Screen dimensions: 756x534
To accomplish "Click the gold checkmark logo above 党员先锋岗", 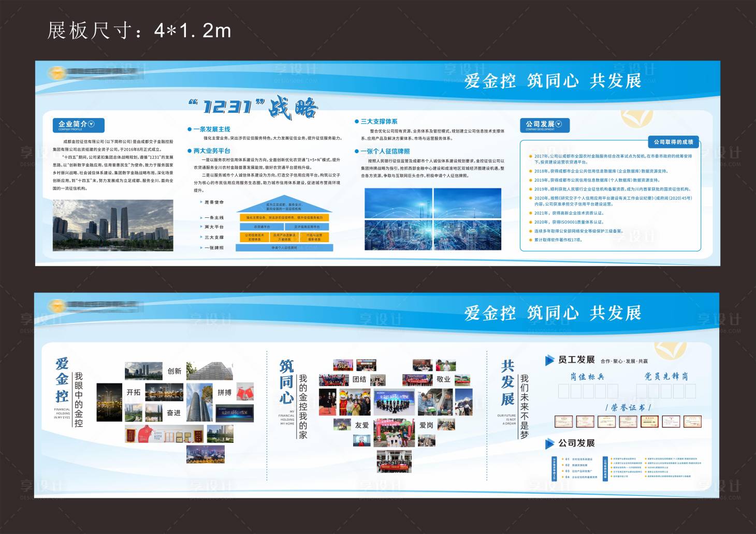I will click(670, 350).
